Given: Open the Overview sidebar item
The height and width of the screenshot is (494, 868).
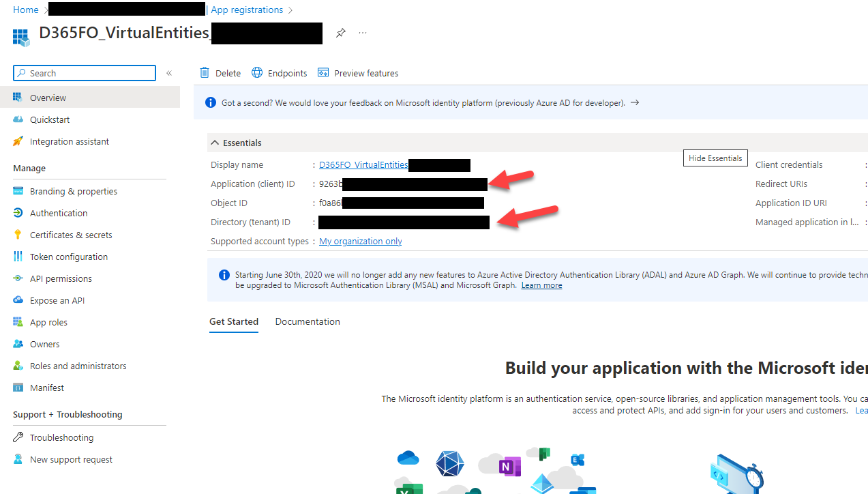Looking at the screenshot, I should point(90,98).
